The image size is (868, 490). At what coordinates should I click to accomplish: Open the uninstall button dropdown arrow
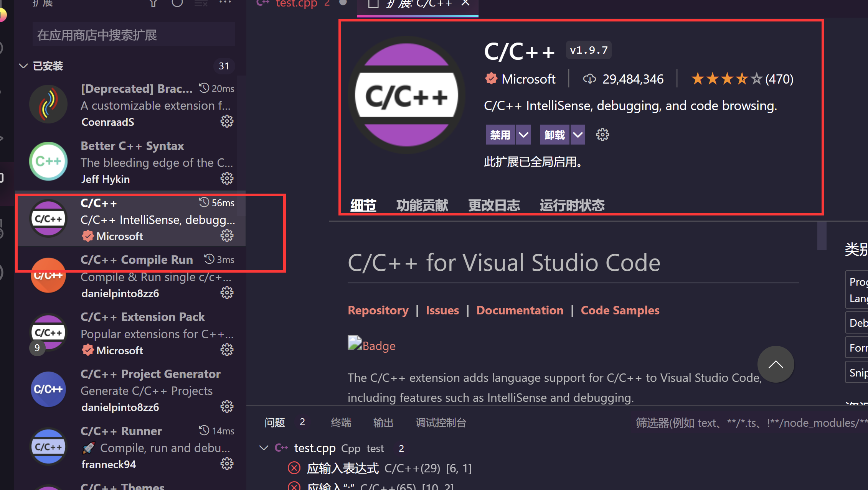578,135
